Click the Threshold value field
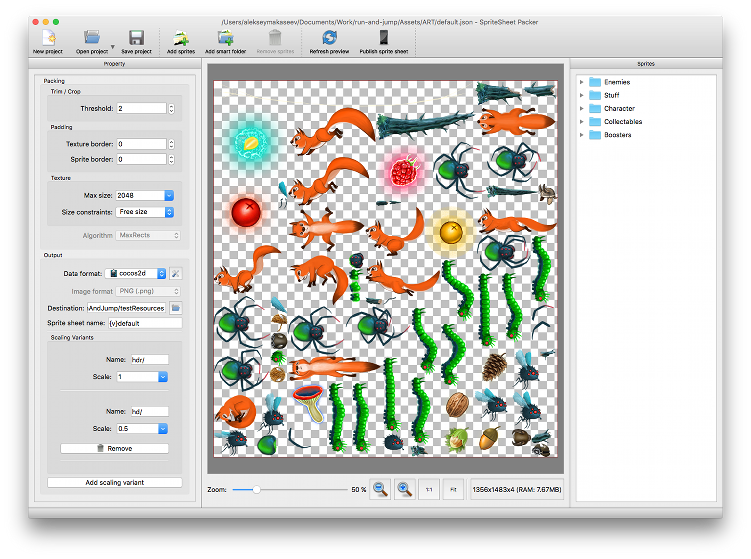The height and width of the screenshot is (559, 751). point(141,108)
